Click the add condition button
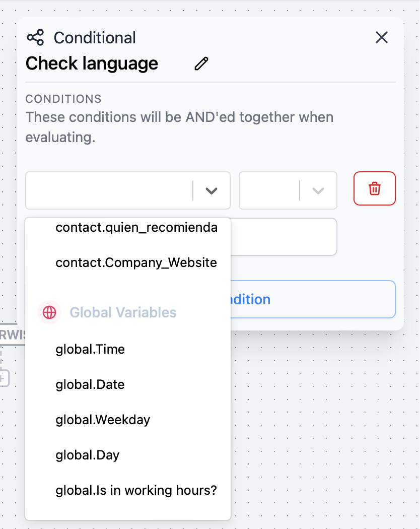Image resolution: width=420 pixels, height=529 pixels. pos(312,299)
